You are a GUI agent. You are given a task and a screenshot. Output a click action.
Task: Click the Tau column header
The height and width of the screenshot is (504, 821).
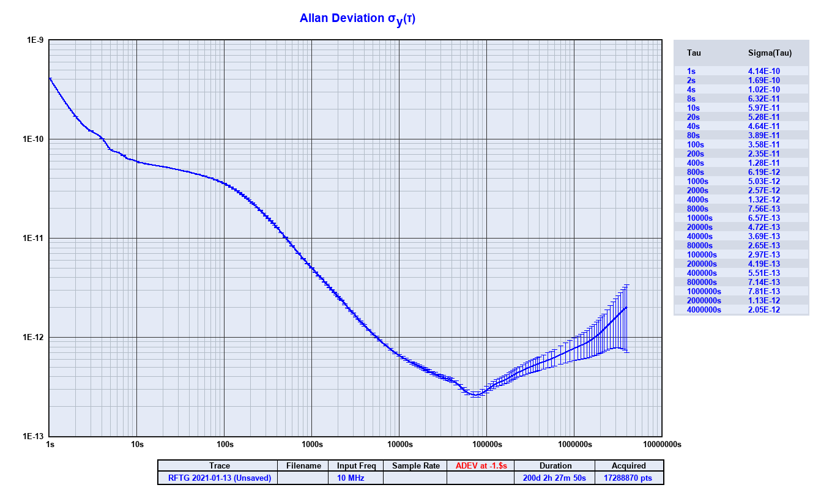pos(694,53)
